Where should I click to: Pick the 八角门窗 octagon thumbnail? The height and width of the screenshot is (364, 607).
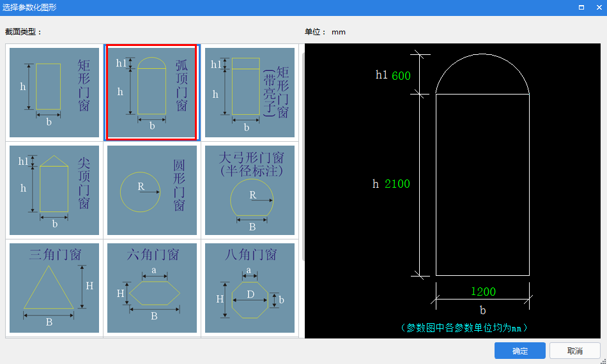(250, 288)
